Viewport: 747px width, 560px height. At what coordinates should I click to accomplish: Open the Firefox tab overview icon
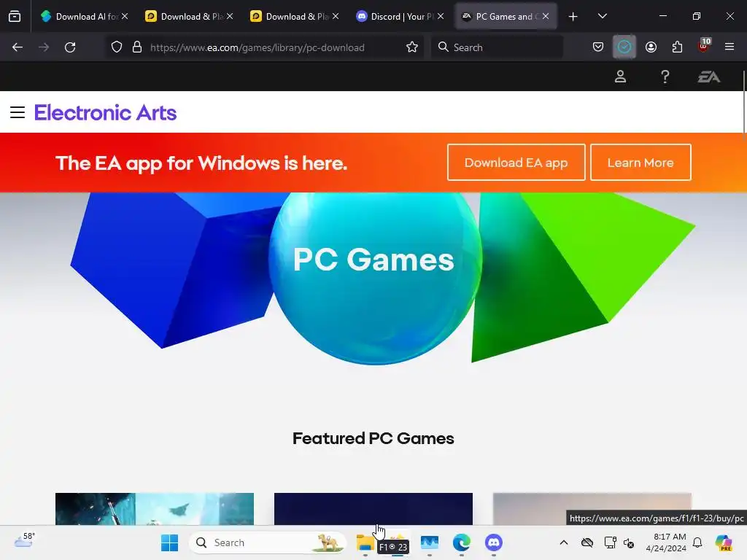[x=15, y=17]
